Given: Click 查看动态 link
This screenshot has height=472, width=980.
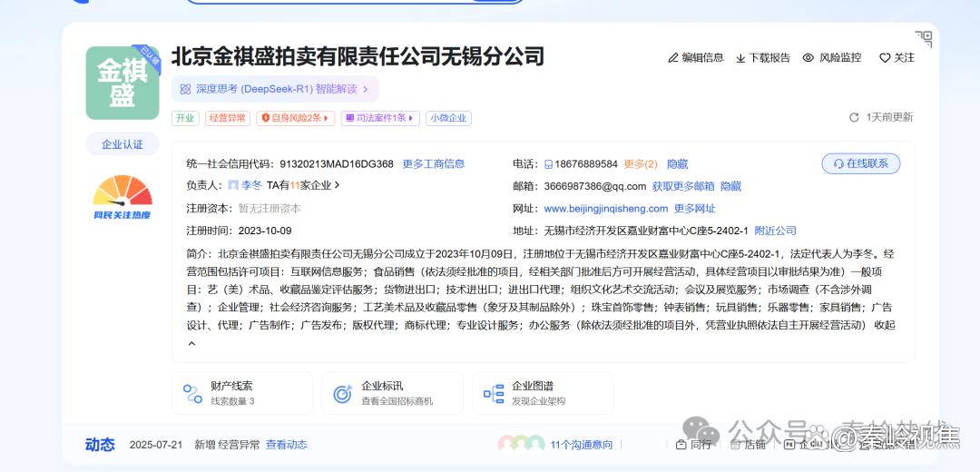Looking at the screenshot, I should click(286, 445).
